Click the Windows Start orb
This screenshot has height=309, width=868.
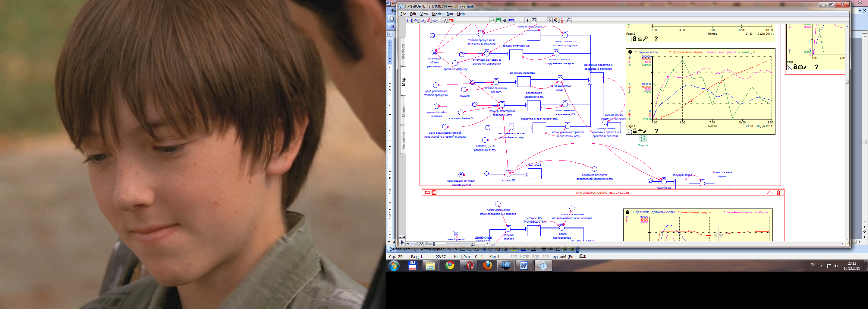(x=394, y=266)
